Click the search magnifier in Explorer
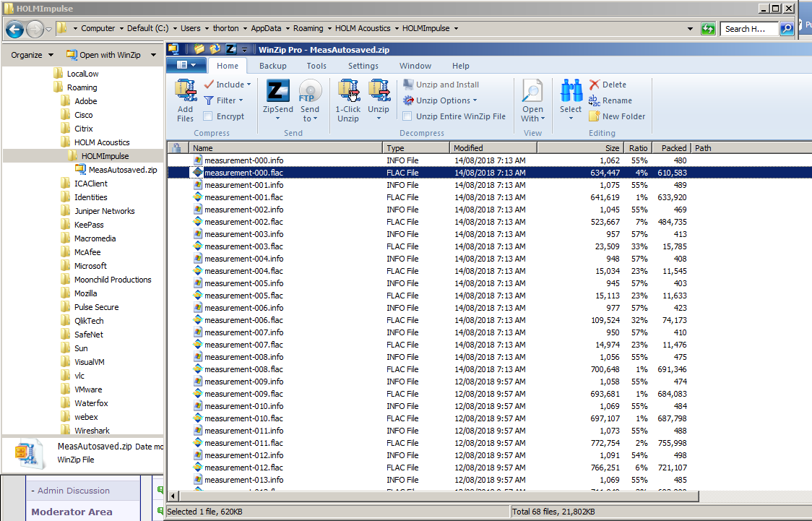This screenshot has width=812, height=521. (x=786, y=29)
